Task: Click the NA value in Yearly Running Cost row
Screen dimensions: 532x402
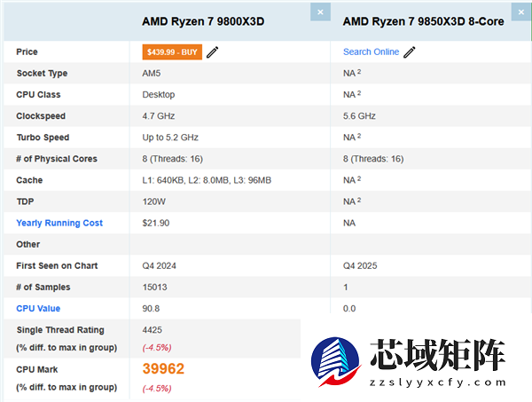Action: 349,223
